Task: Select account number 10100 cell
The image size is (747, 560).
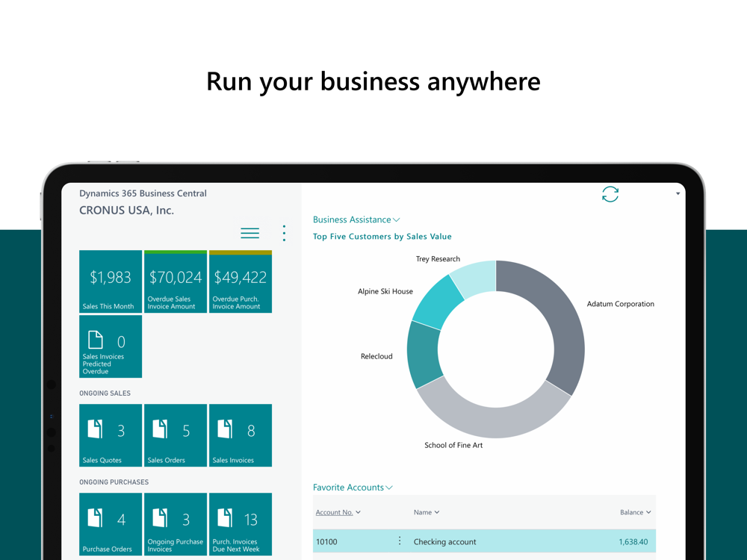Action: pyautogui.click(x=327, y=542)
